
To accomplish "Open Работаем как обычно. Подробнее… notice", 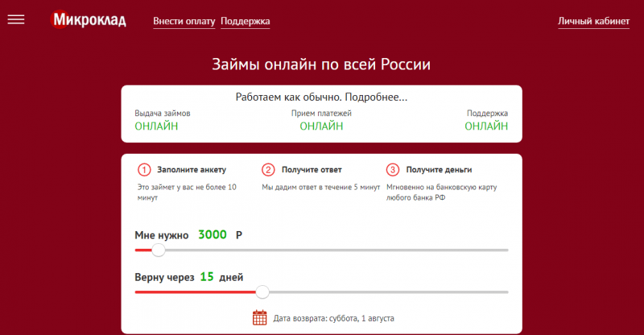I will [321, 97].
